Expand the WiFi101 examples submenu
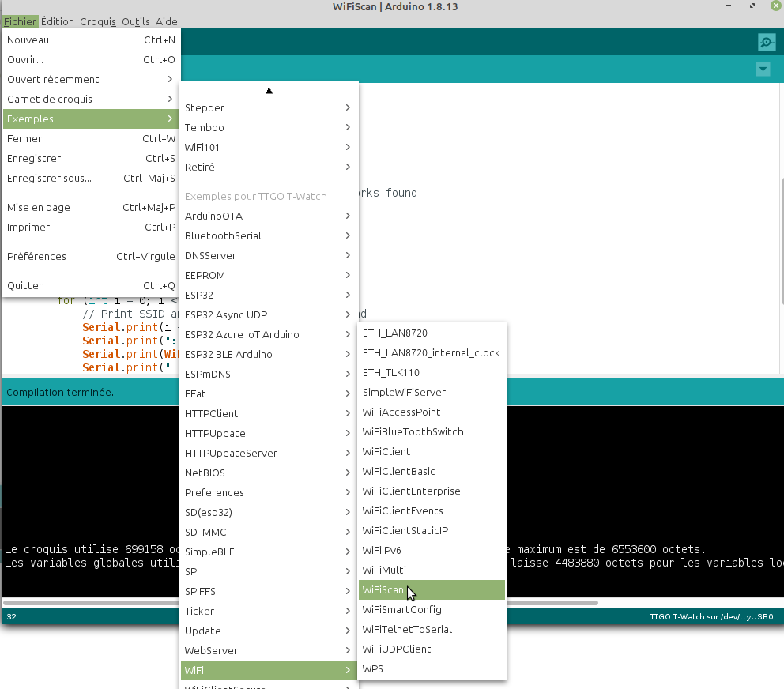 tap(269, 148)
